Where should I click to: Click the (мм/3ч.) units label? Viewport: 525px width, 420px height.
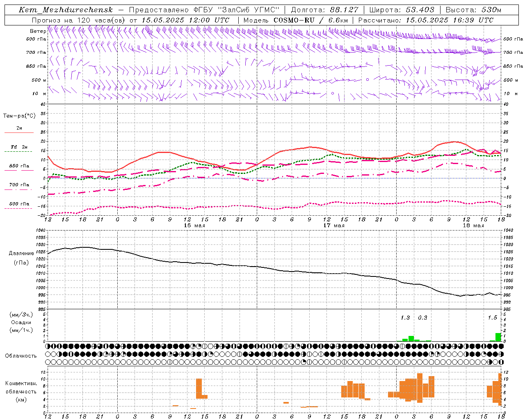[x=21, y=315]
